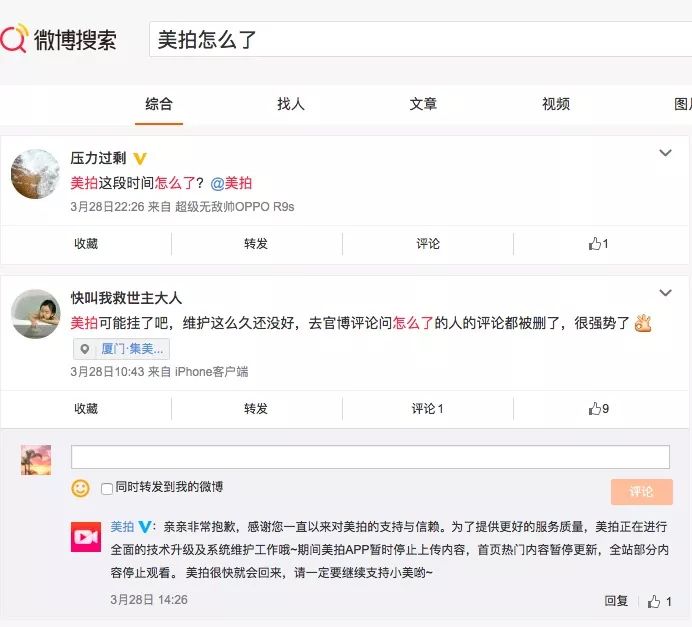Click the location pin icon in the 厦门 tag

(x=84, y=349)
